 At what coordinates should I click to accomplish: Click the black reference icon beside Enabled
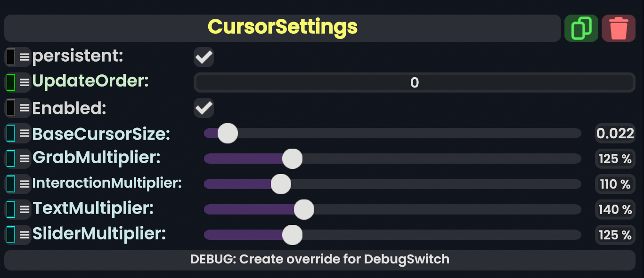(x=11, y=108)
